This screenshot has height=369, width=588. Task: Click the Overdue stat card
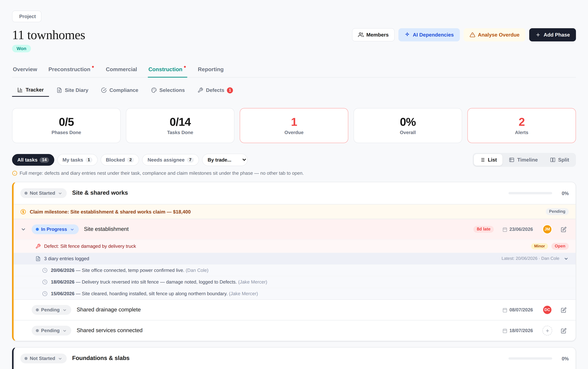[x=294, y=126]
